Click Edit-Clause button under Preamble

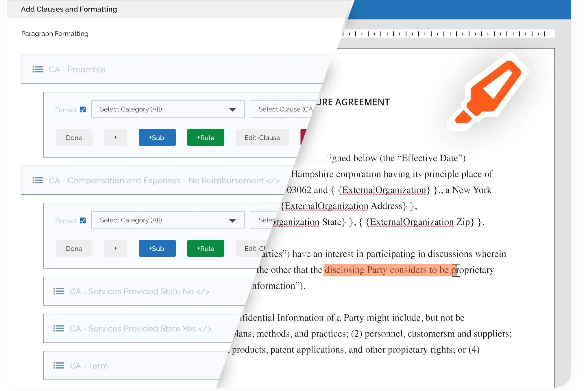pyautogui.click(x=262, y=137)
